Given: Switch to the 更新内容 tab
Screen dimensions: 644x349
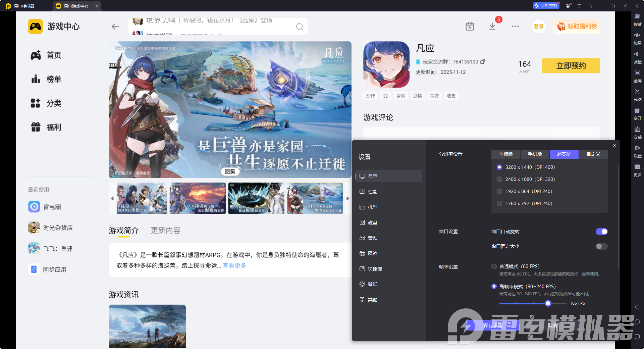Looking at the screenshot, I should 166,231.
